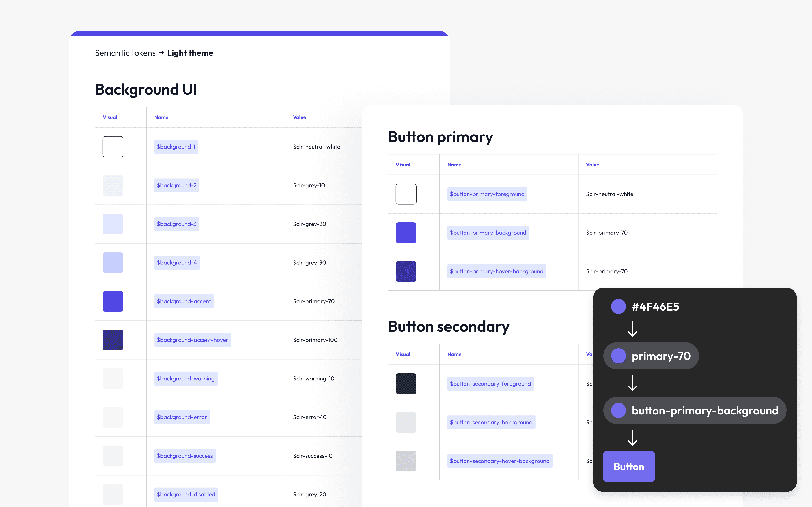Click the arrow below #4F46E5 hex value
This screenshot has height=507, width=812.
[632, 329]
